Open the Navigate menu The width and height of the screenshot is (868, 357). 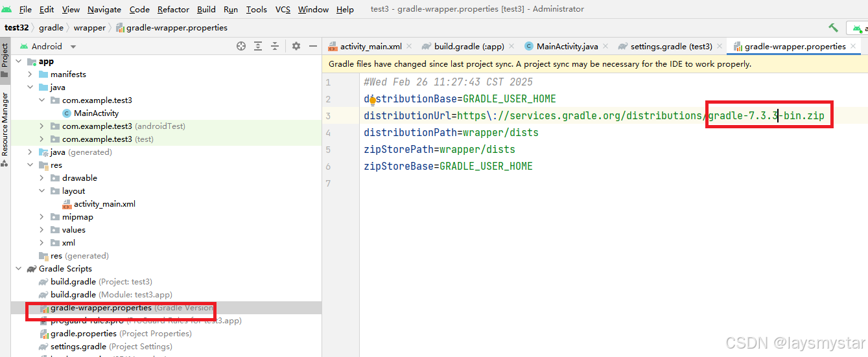pos(104,9)
